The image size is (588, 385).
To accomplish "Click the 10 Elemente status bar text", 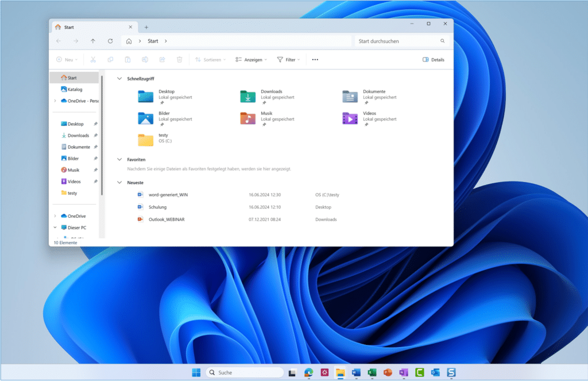I will coord(65,243).
